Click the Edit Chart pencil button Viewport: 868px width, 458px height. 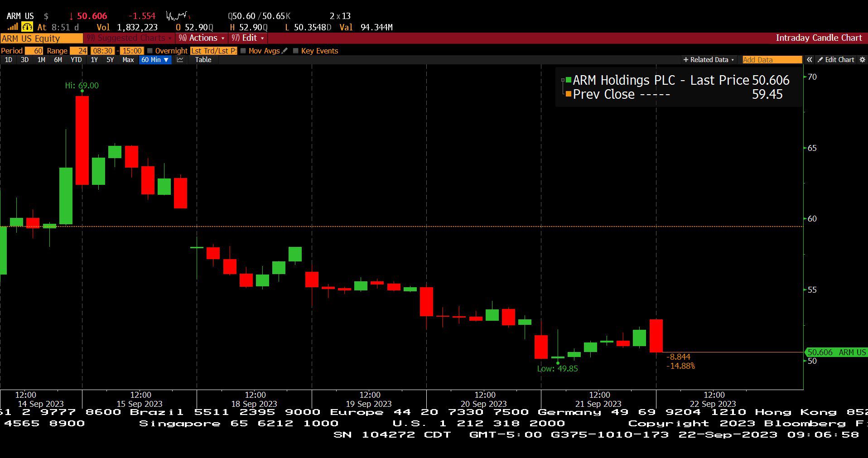point(836,60)
